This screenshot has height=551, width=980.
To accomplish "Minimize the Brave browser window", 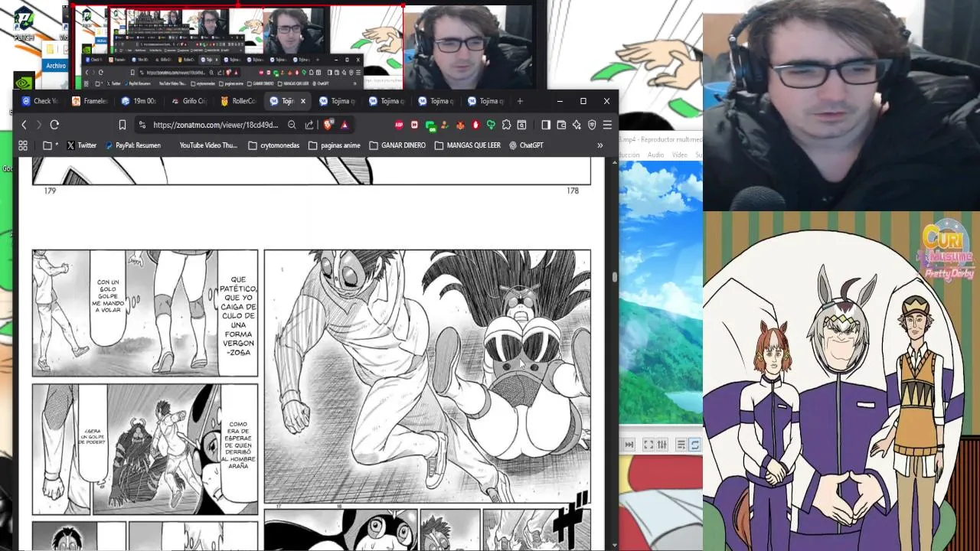I will (x=560, y=101).
